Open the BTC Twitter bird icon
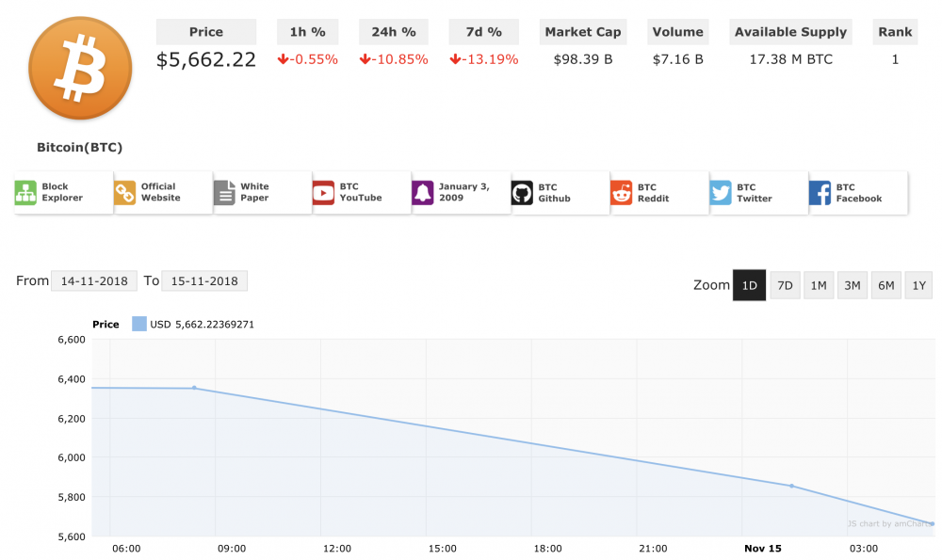Viewport: 942px width, 560px height. 721,193
